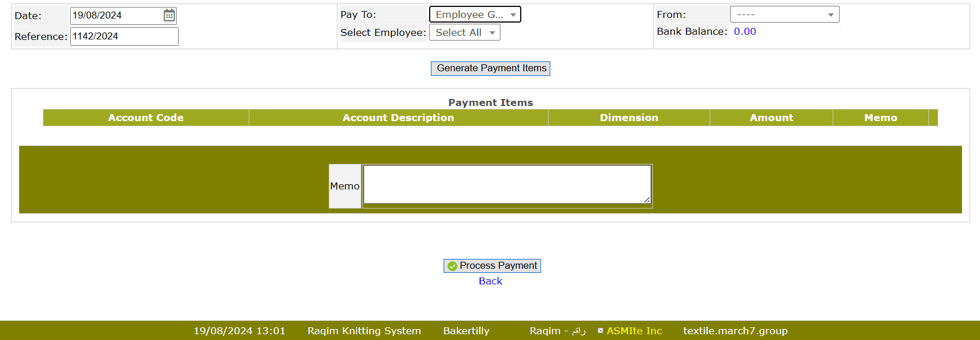Open the ASMIte Inc footer link

(x=634, y=331)
